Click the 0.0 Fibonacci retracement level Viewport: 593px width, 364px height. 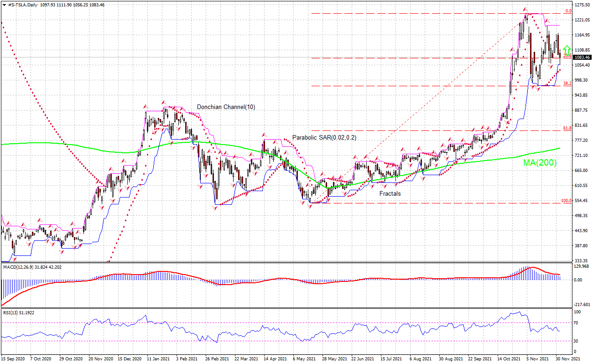coord(433,12)
